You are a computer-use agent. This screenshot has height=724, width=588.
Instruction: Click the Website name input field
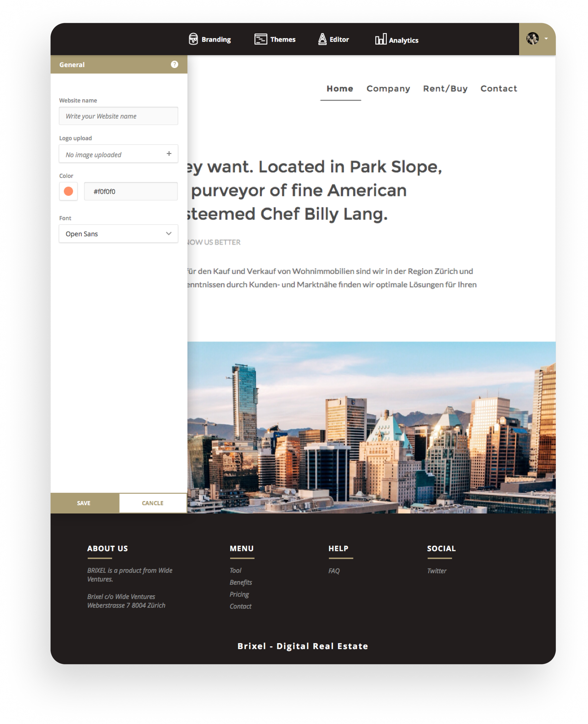(x=119, y=116)
